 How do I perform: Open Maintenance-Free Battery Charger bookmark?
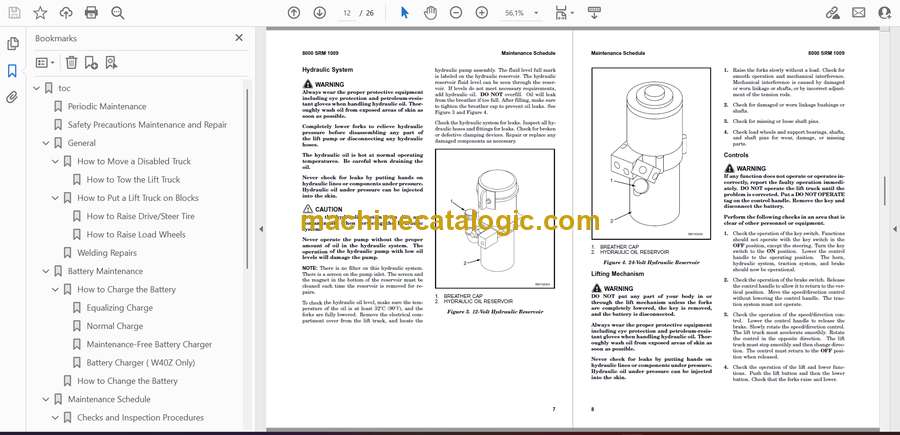click(x=149, y=344)
